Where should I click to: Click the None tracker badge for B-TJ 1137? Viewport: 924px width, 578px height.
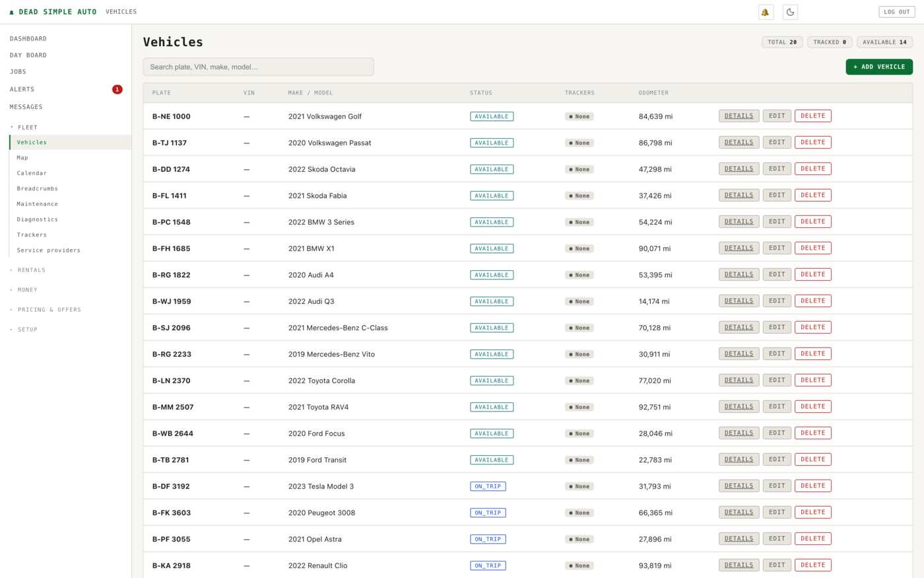(x=579, y=143)
